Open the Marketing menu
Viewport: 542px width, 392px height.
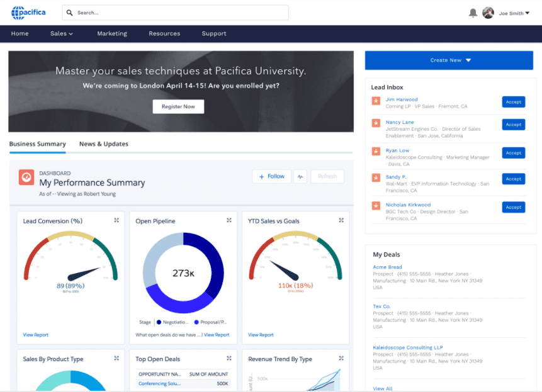112,33
